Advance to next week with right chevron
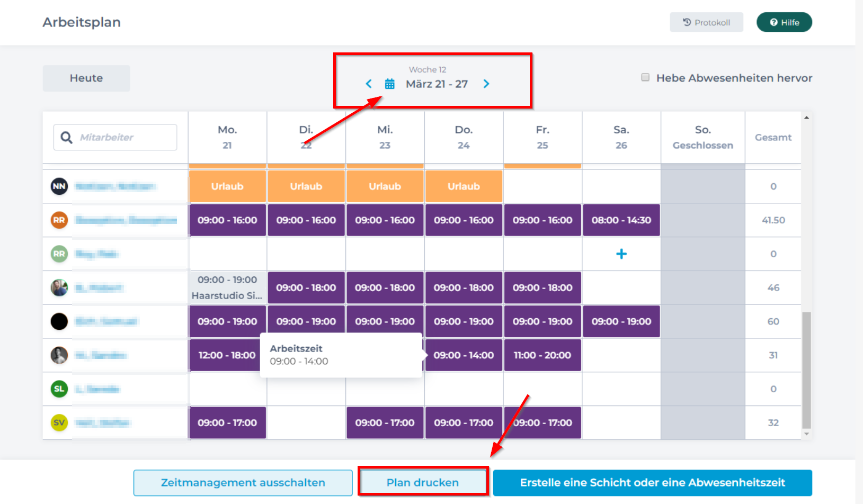 pos(486,84)
